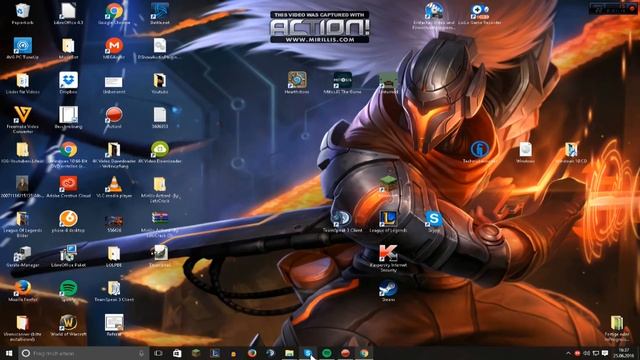Open File Explorer from the taskbar

point(289,353)
